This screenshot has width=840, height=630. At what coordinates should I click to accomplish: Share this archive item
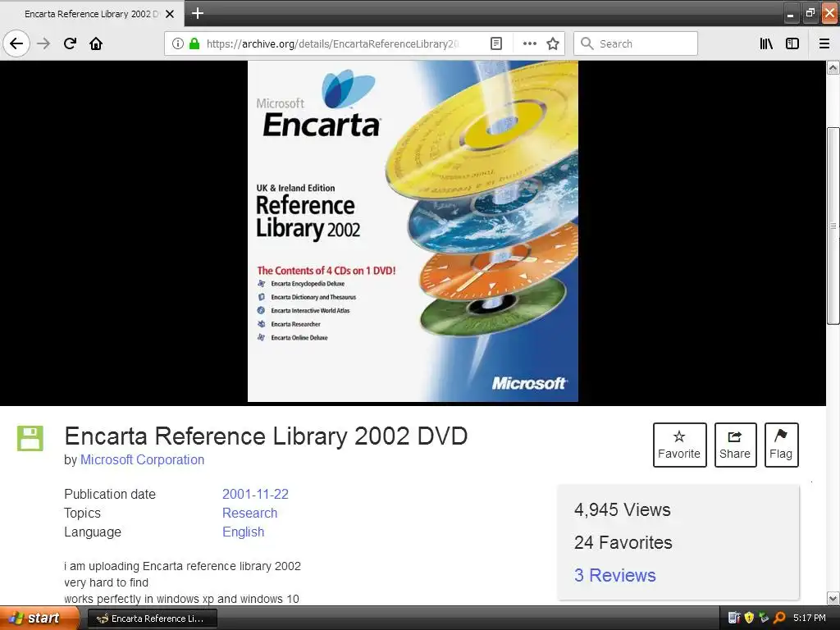point(735,445)
